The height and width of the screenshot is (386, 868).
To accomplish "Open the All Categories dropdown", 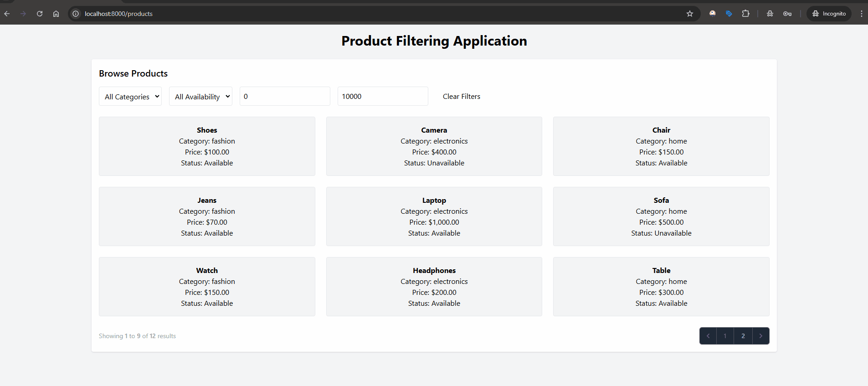I will (130, 97).
